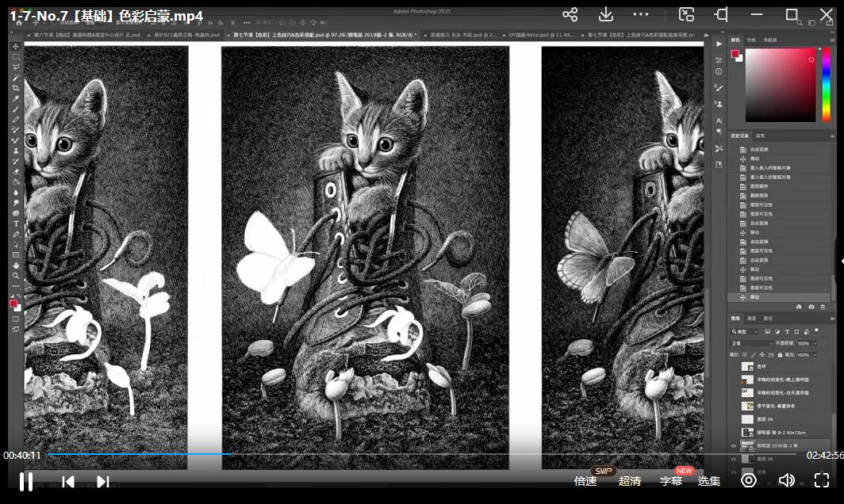Skip to previous video
This screenshot has width=844, height=504.
[x=68, y=481]
